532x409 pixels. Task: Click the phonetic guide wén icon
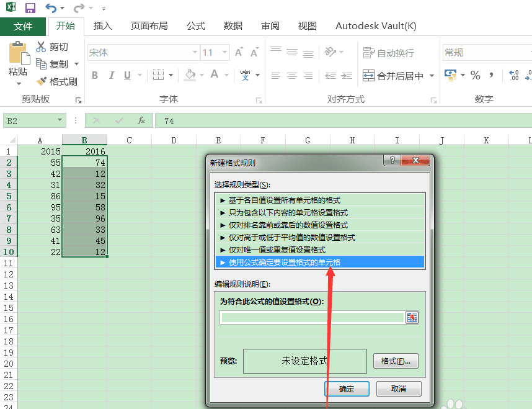(x=246, y=74)
